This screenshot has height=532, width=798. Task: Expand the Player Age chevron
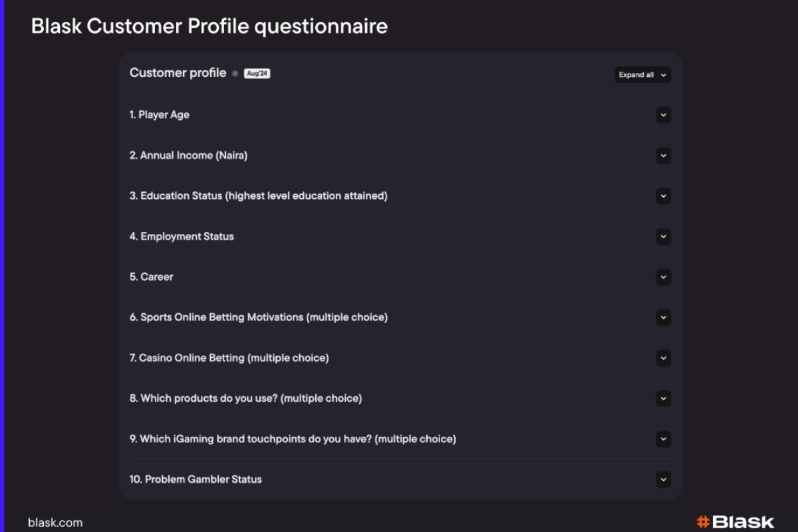pyautogui.click(x=663, y=115)
